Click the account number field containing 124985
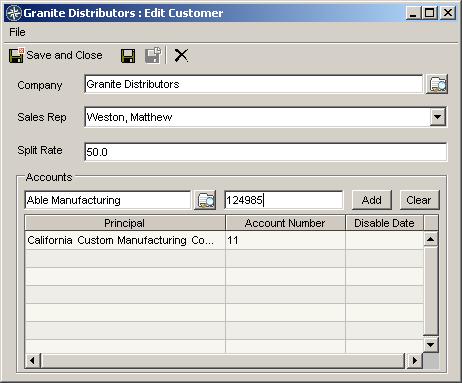 click(284, 200)
